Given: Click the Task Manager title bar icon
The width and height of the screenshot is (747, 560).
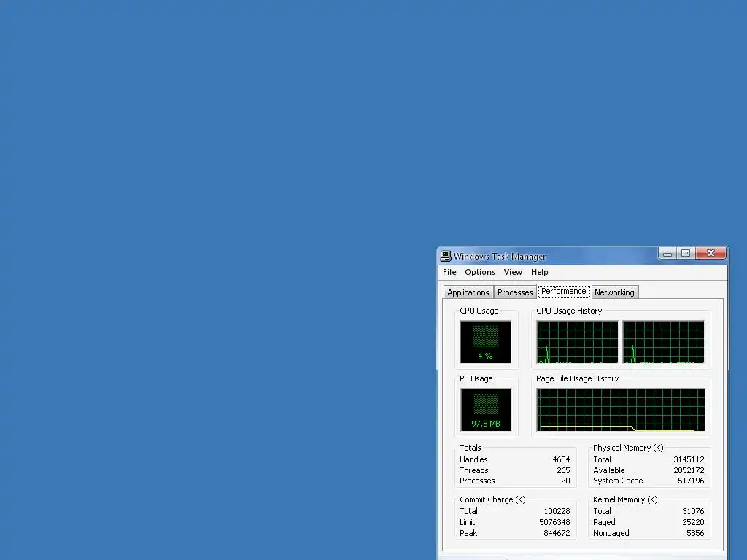Looking at the screenshot, I should (446, 256).
